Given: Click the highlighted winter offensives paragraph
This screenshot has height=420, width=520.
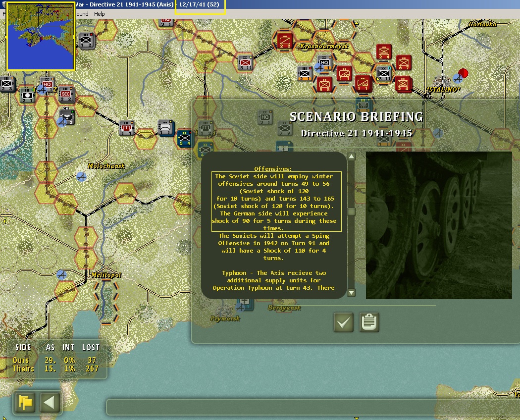Looking at the screenshot, I should pos(276,202).
